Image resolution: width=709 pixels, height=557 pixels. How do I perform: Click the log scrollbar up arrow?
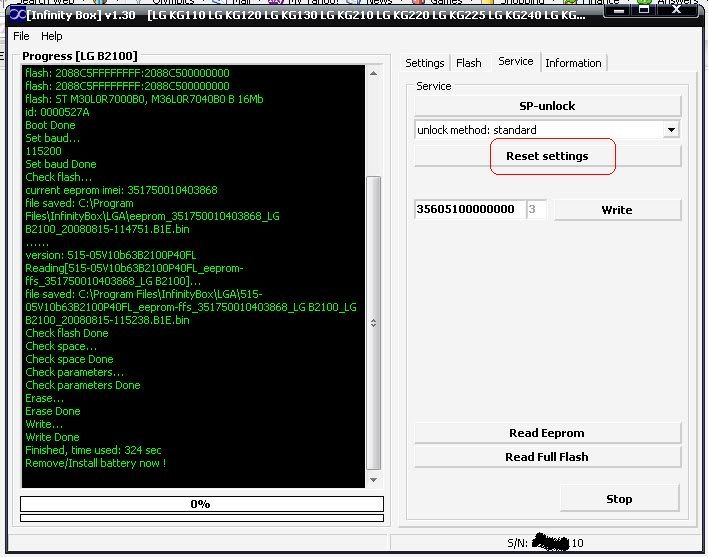click(373, 73)
